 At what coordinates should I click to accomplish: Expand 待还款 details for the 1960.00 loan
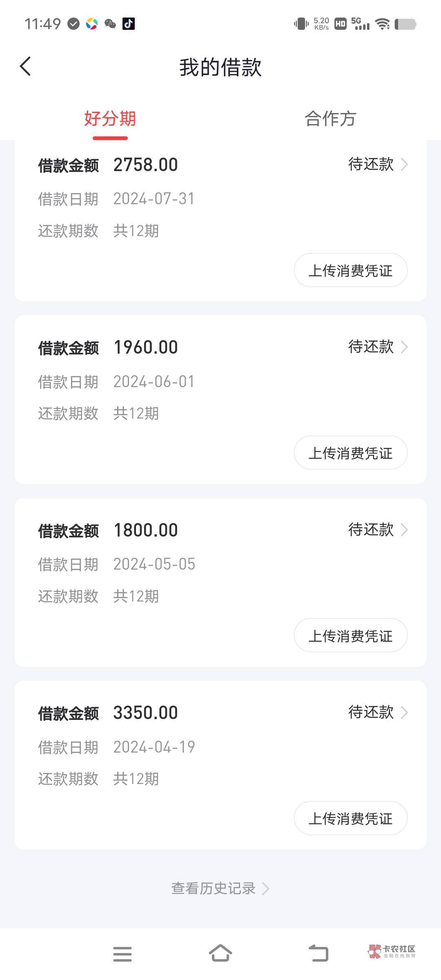pos(377,347)
